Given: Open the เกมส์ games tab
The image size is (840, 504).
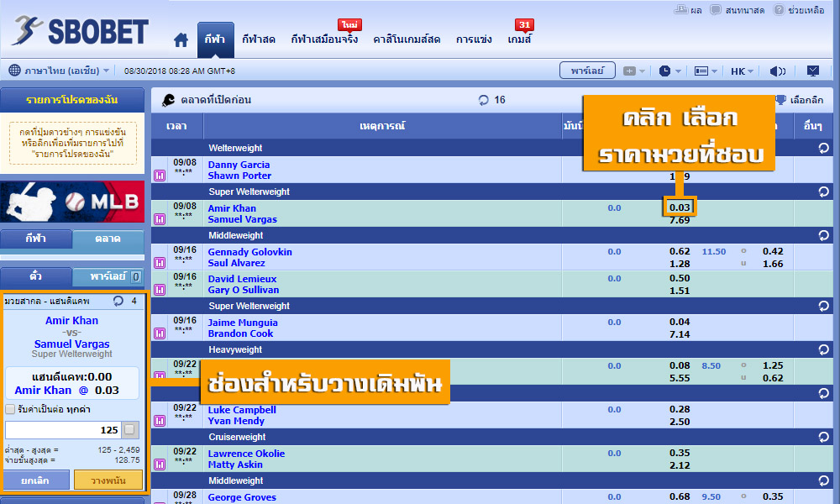Looking at the screenshot, I should (519, 39).
